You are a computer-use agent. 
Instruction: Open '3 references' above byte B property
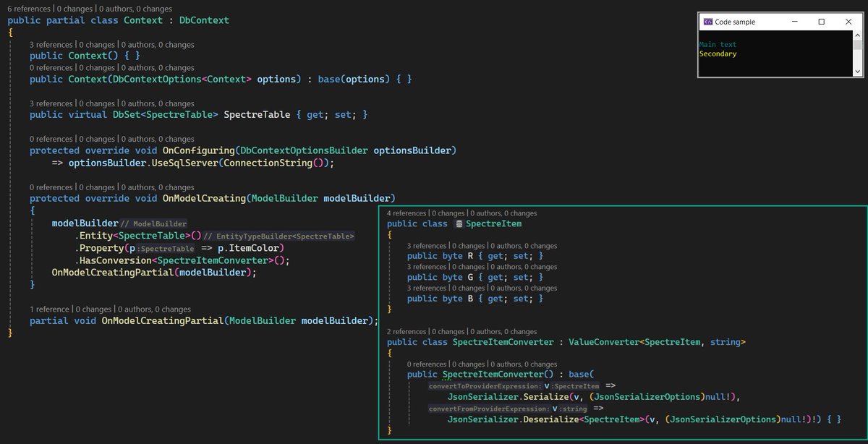pyautogui.click(x=427, y=288)
